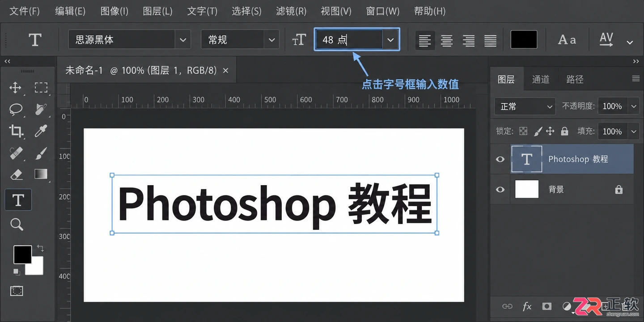Click the 48 点 font size field
Image resolution: width=644 pixels, height=322 pixels.
(349, 40)
